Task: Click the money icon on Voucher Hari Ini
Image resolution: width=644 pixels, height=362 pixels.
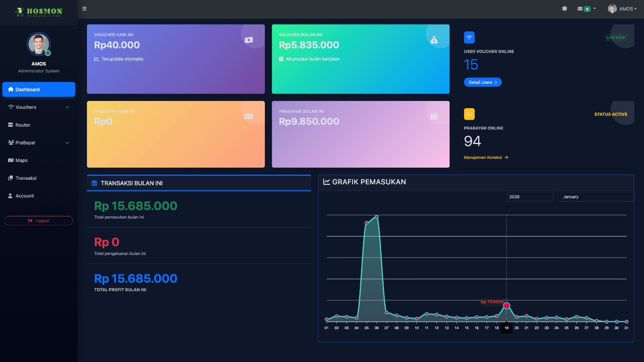Action: [x=249, y=40]
